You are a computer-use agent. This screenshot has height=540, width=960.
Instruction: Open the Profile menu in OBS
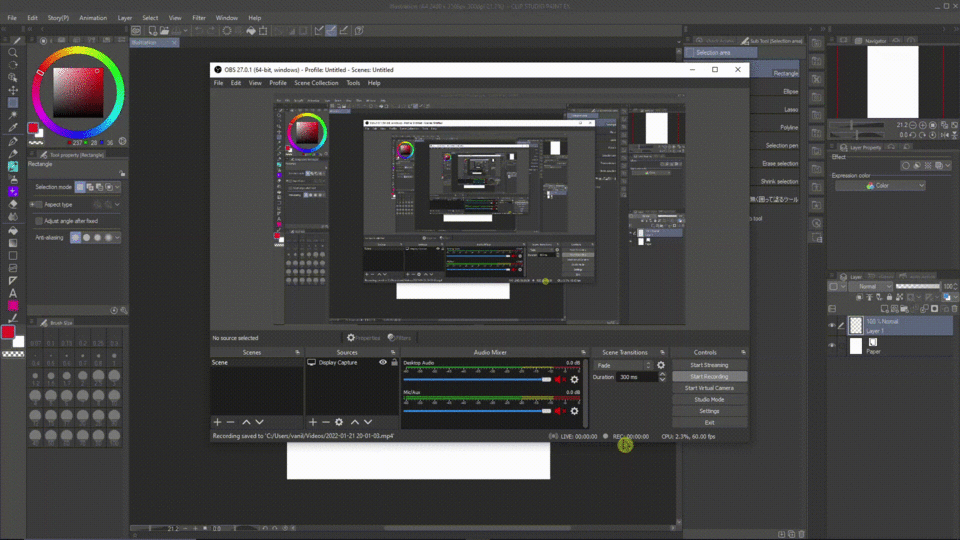point(278,83)
